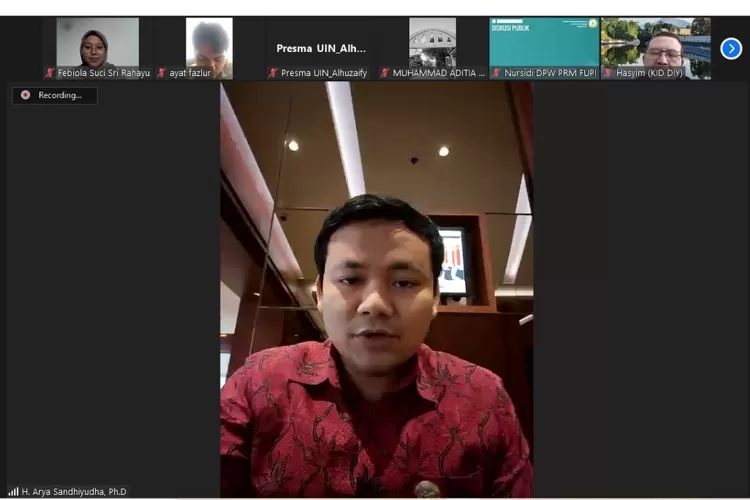750x500 pixels.
Task: Click the muted mic icon for MUHAMMAD ADITIA
Action: tap(385, 73)
